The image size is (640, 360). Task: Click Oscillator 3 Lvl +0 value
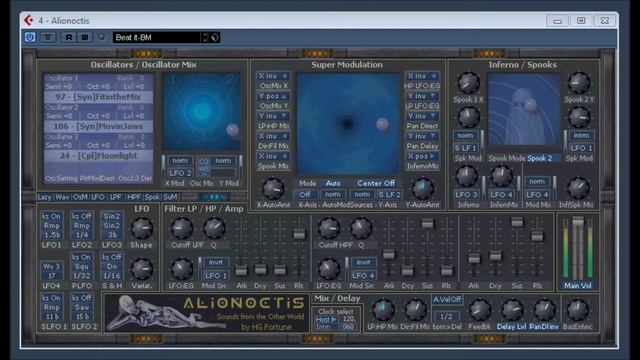(134, 145)
